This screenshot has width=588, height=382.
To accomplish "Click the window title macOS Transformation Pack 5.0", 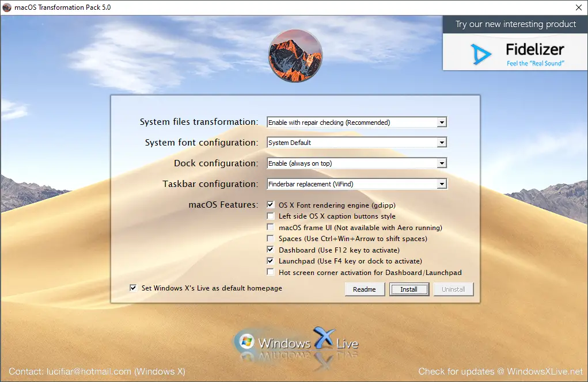I will (x=63, y=7).
